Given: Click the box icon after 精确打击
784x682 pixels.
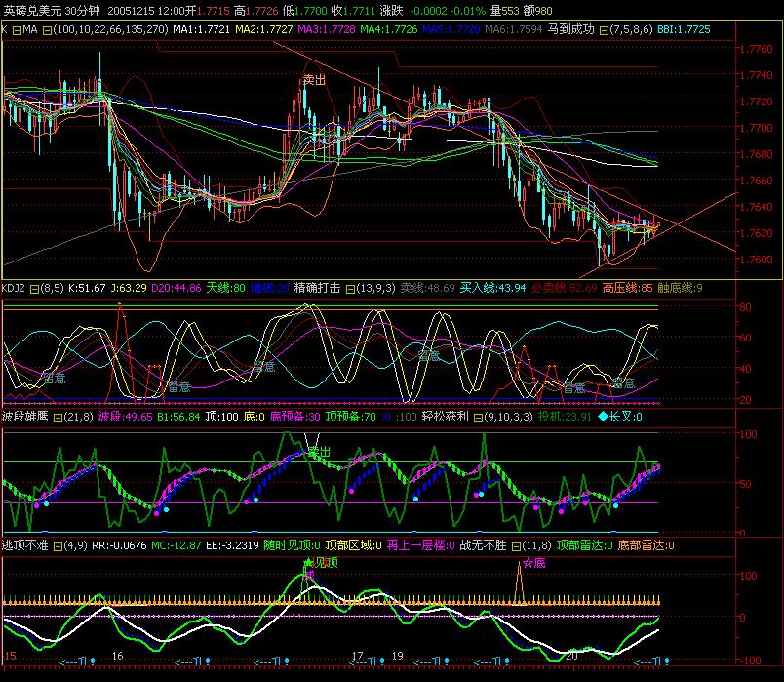Looking at the screenshot, I should click(x=351, y=288).
